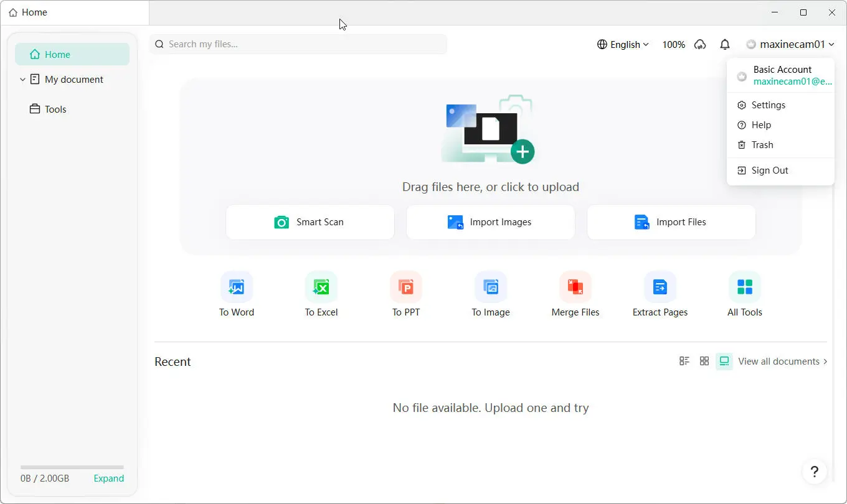Open Tools in the sidebar
The image size is (847, 504).
click(72, 109)
